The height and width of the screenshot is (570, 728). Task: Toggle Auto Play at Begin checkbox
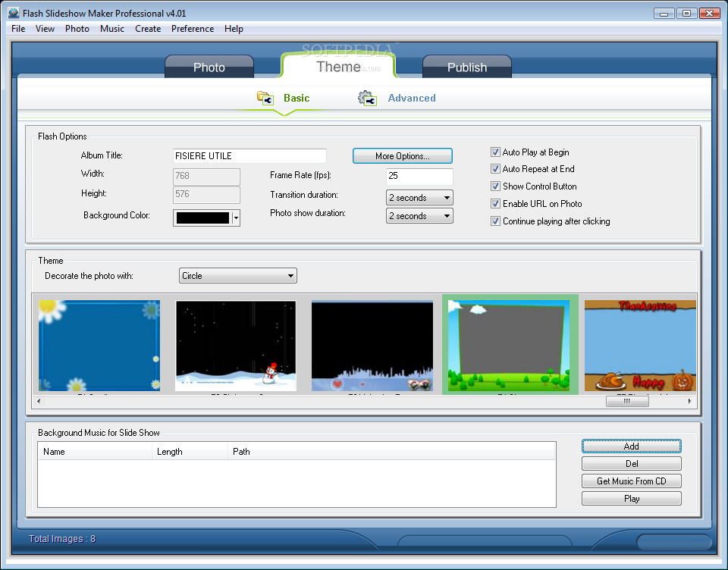[x=495, y=152]
